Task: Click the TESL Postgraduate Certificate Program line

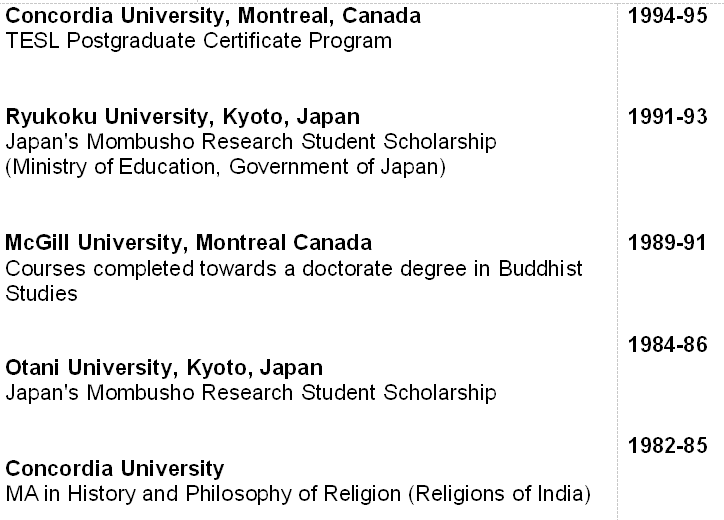Action: pos(198,41)
